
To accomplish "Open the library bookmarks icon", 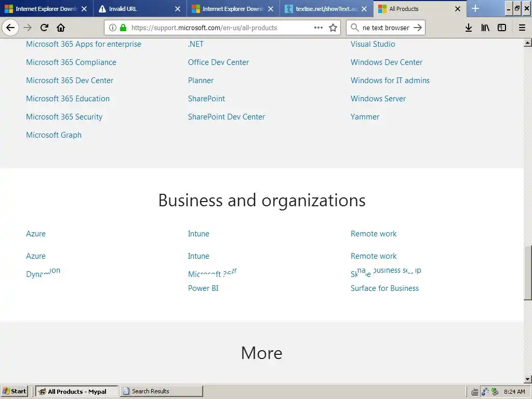I will (x=485, y=28).
